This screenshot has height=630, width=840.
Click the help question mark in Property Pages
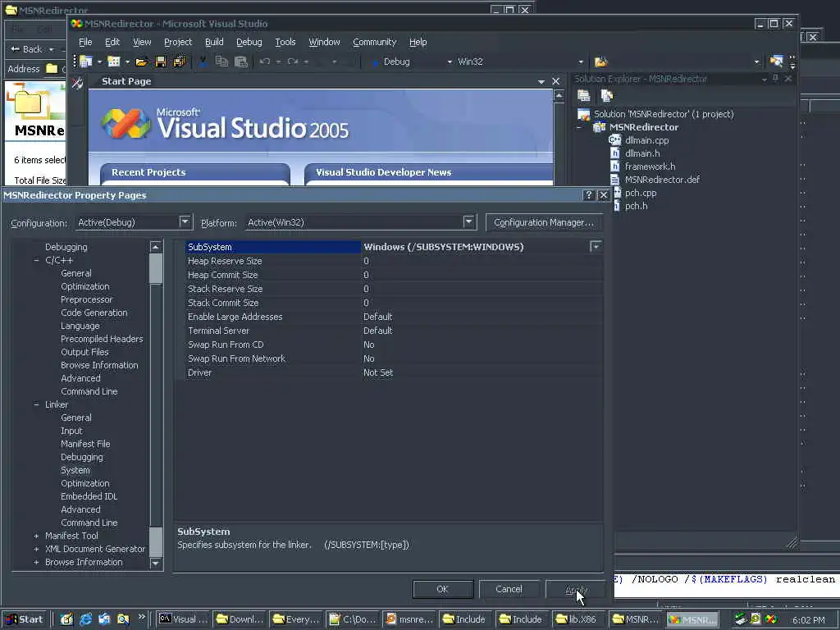coord(588,195)
